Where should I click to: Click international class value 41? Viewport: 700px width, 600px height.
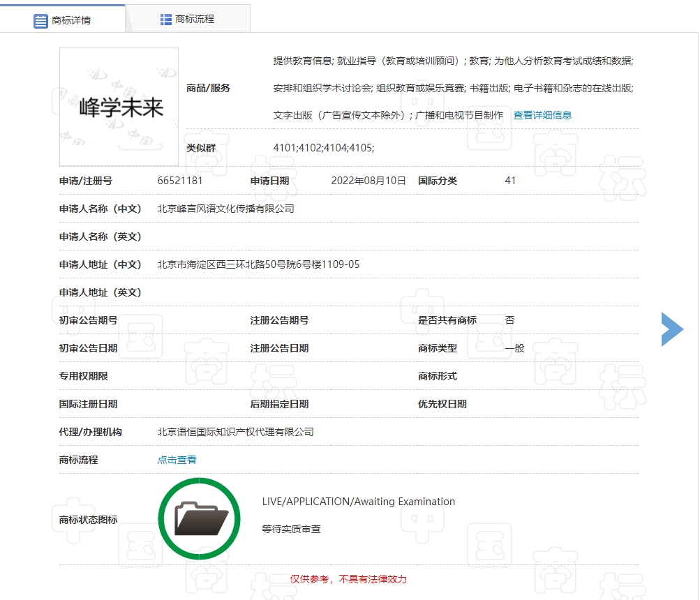coord(510,181)
